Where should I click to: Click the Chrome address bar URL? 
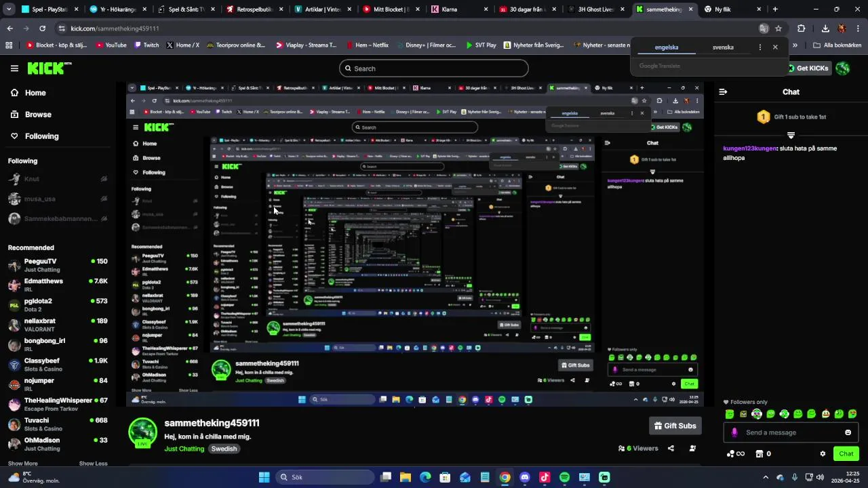[x=115, y=28]
